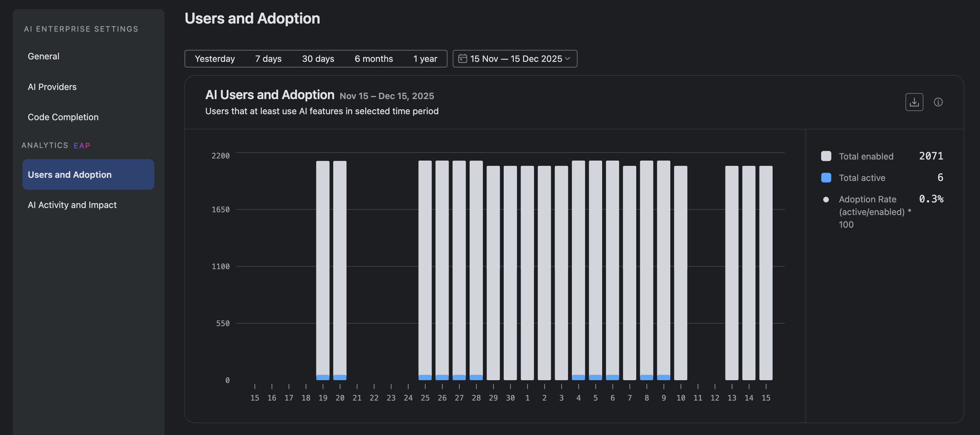Click the 1100 y-axis label

click(221, 266)
